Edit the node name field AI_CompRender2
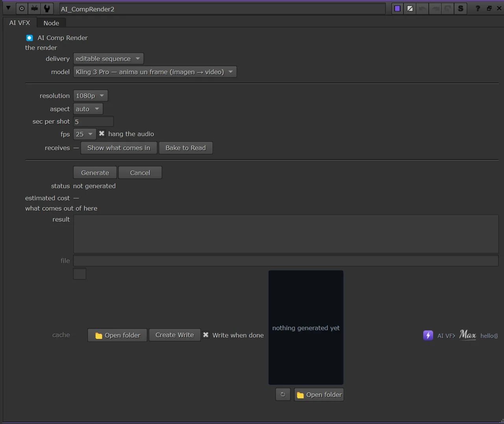The image size is (504, 424). click(222, 9)
